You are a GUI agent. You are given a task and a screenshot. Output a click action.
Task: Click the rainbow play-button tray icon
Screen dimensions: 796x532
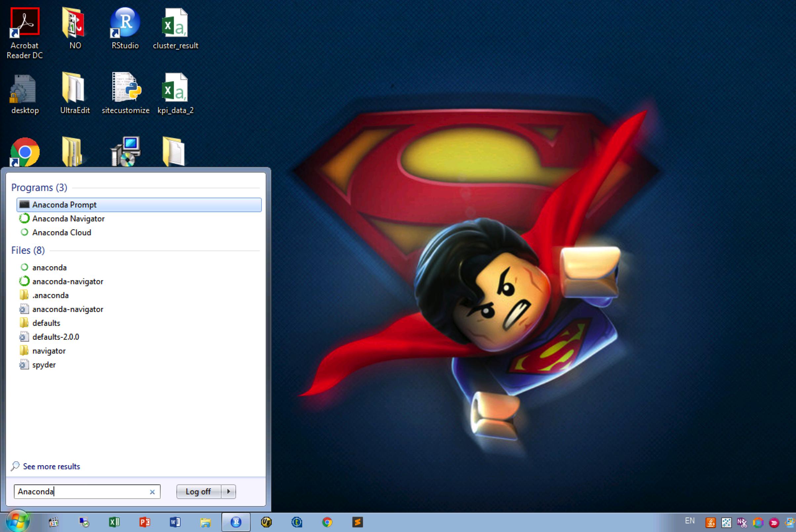pos(758,523)
